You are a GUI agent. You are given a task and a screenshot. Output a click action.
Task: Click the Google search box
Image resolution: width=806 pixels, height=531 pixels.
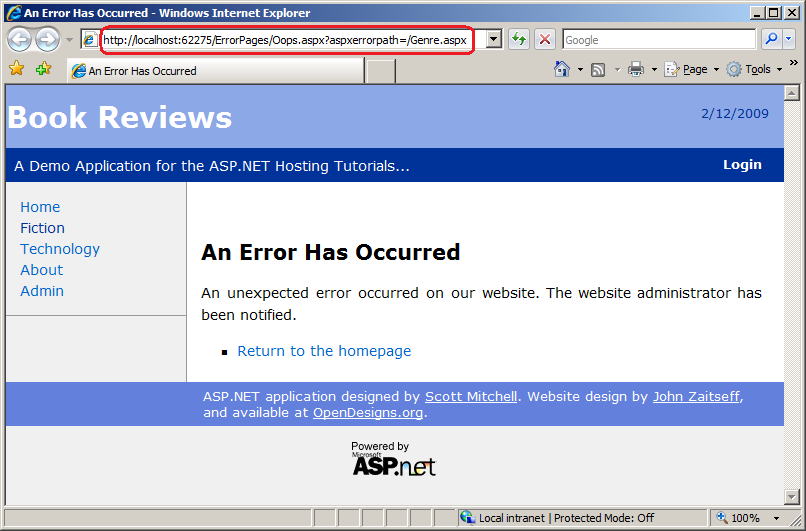659,40
